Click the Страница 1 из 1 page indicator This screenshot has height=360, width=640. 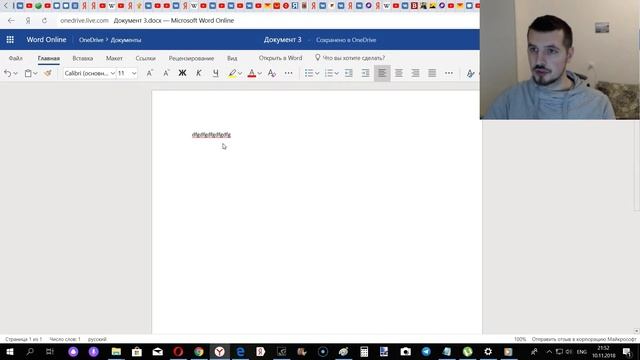[x=24, y=339]
